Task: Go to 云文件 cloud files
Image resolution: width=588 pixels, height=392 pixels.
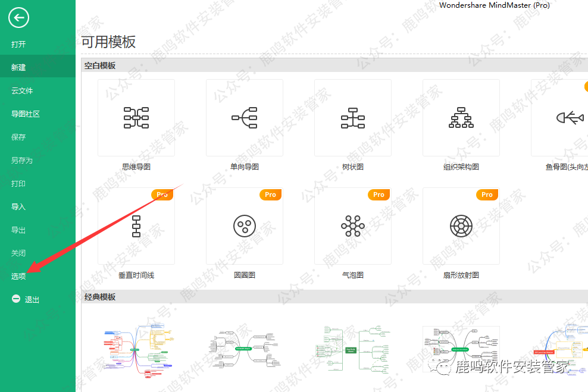Action: click(22, 91)
